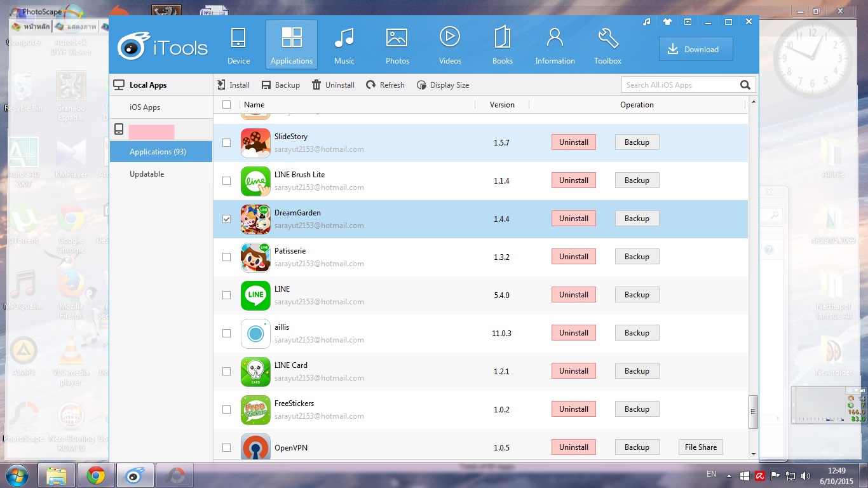
Task: Open the Information section
Action: click(x=555, y=46)
